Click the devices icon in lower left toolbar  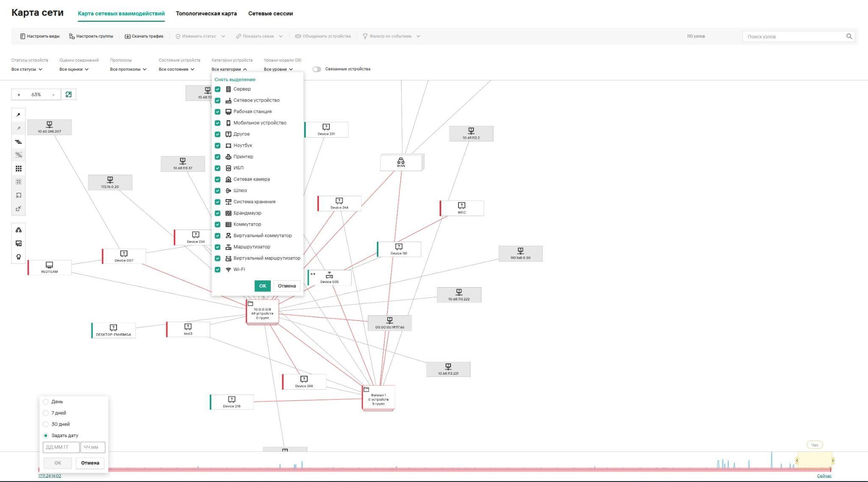click(18, 244)
